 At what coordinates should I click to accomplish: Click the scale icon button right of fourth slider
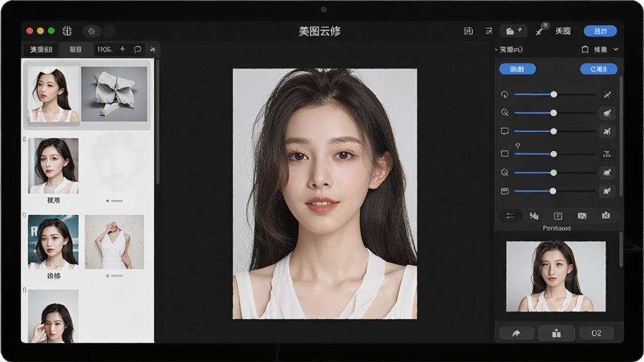[607, 154]
